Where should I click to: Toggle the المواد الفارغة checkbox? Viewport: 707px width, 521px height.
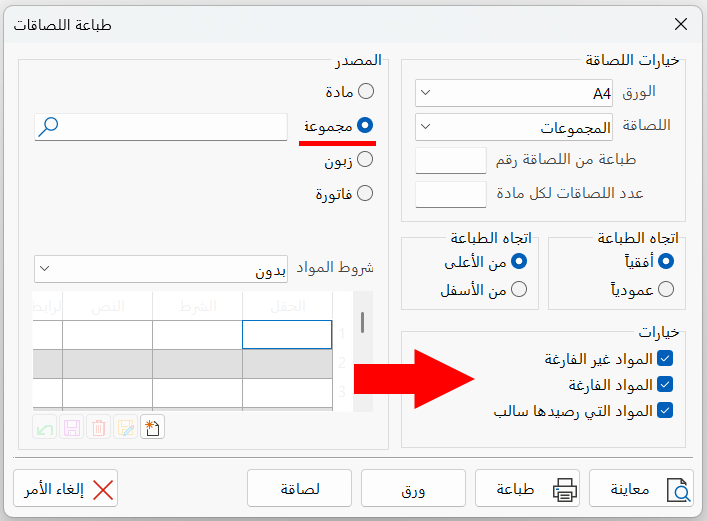point(665,385)
